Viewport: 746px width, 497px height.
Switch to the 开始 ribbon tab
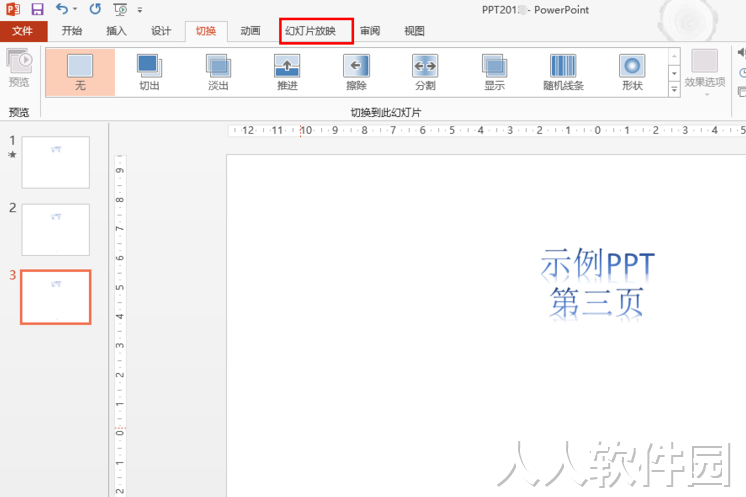pyautogui.click(x=72, y=31)
